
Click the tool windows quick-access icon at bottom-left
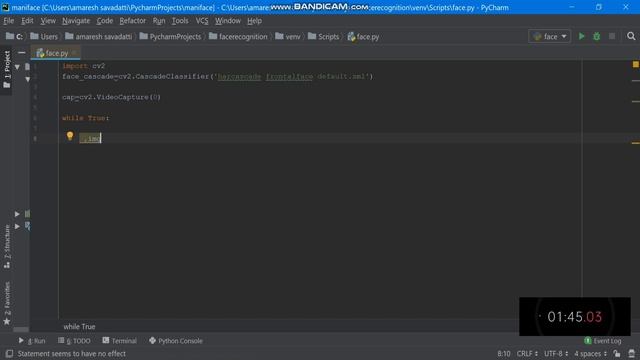coord(9,354)
